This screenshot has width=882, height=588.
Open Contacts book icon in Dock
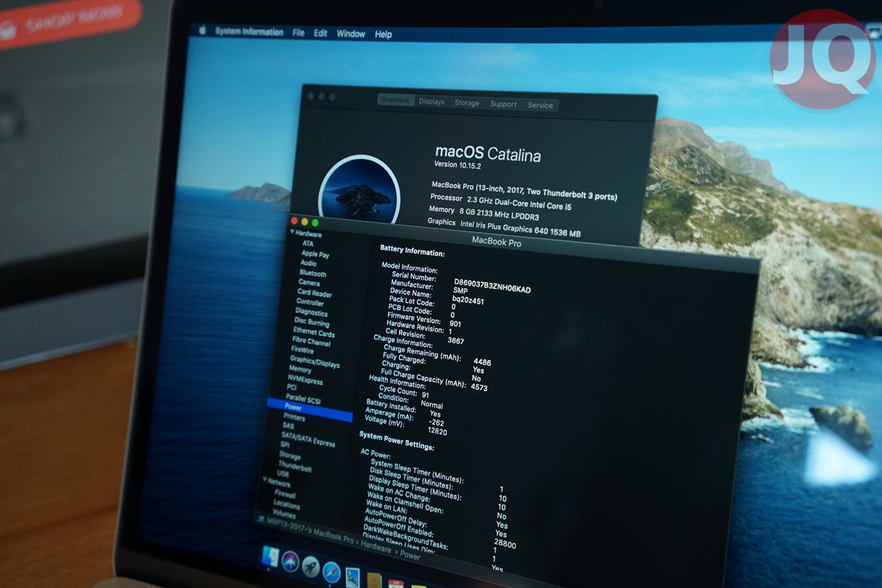tap(374, 581)
